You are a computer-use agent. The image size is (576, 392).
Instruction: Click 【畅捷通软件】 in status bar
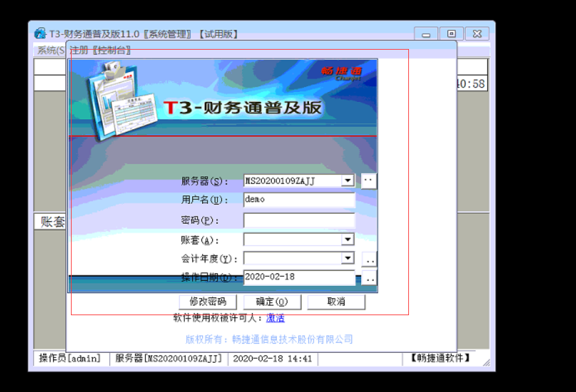[440, 358]
